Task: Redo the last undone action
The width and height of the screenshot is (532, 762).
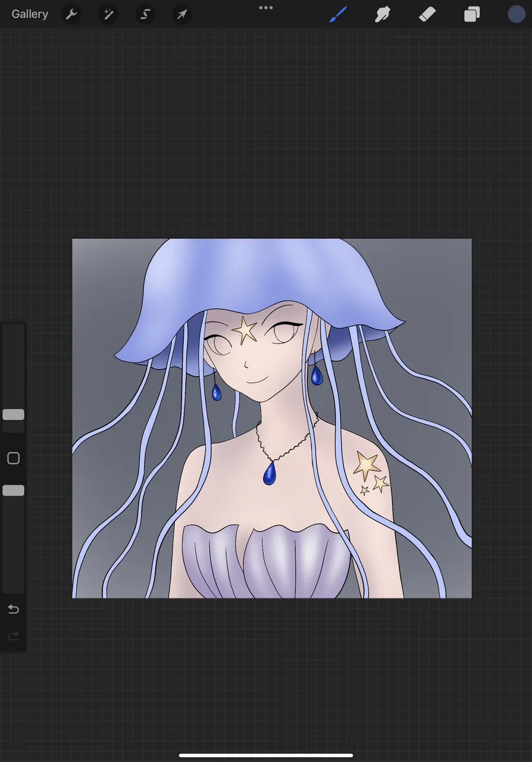Action: [x=13, y=636]
